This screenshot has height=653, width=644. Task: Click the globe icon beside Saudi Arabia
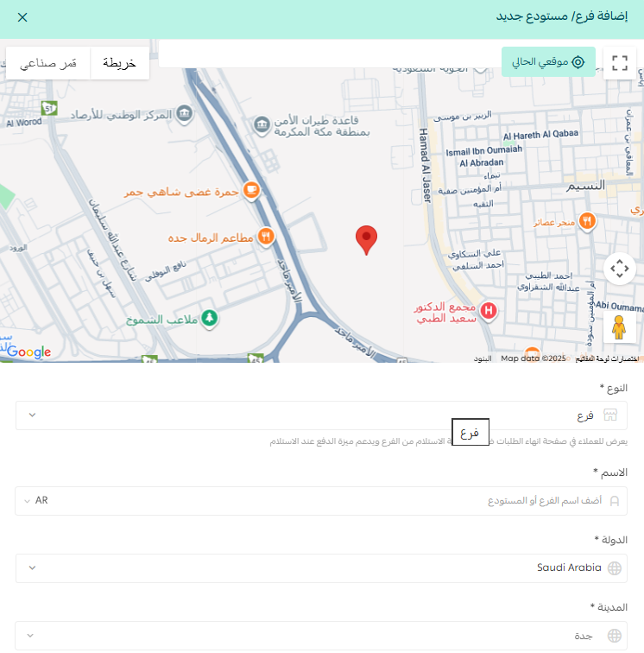pyautogui.click(x=615, y=568)
